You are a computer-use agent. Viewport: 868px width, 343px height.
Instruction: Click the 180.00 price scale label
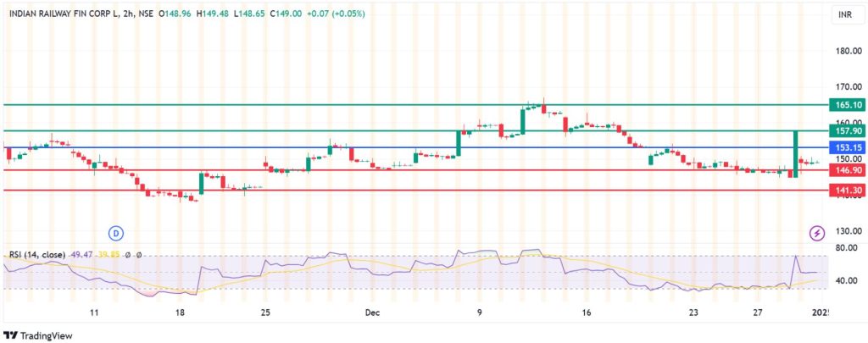848,51
